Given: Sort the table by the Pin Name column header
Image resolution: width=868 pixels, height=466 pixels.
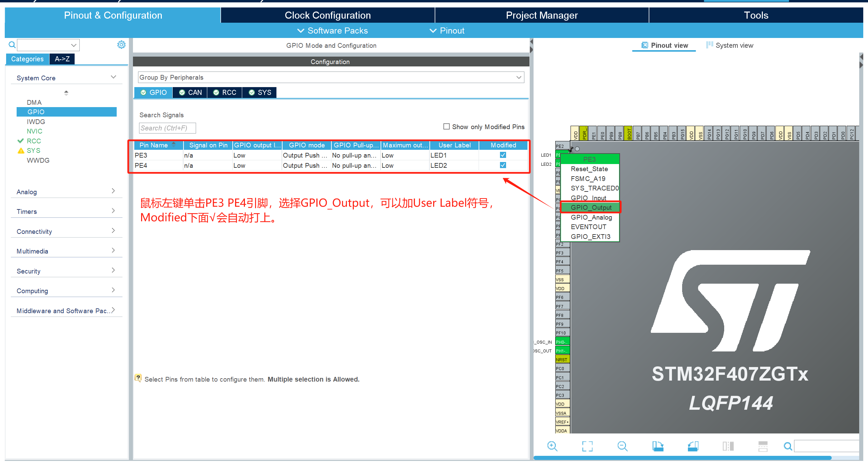Looking at the screenshot, I should click(x=158, y=145).
